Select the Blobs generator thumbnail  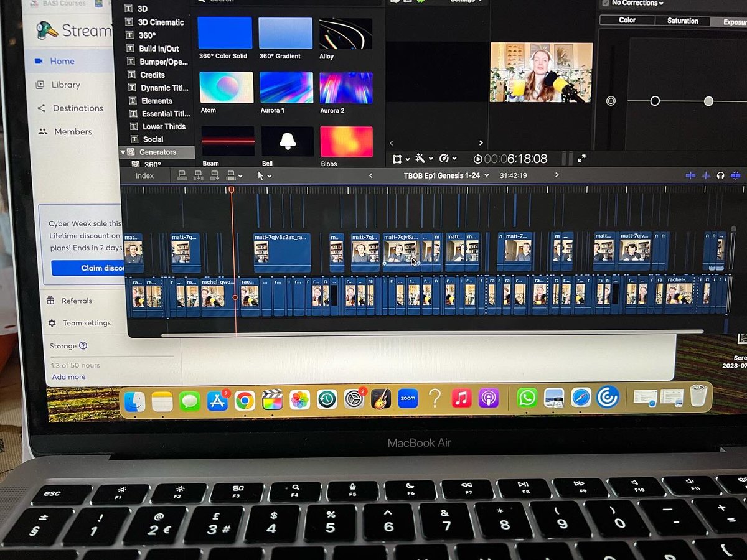click(346, 142)
